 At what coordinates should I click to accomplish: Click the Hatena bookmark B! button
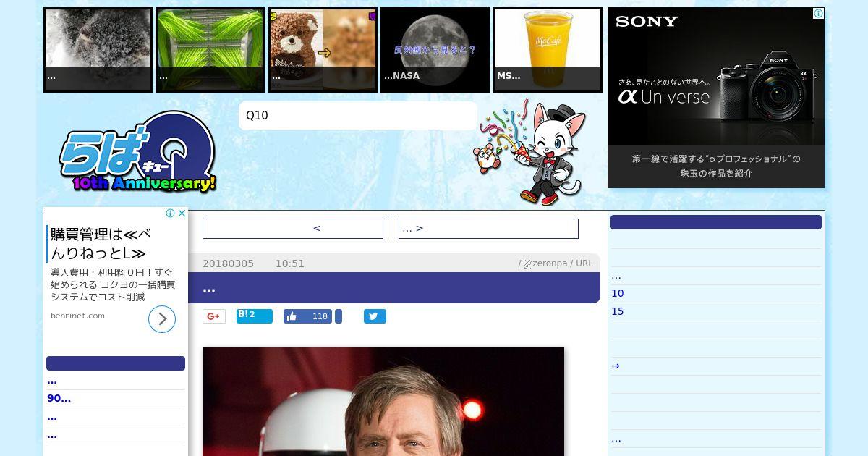point(254,316)
